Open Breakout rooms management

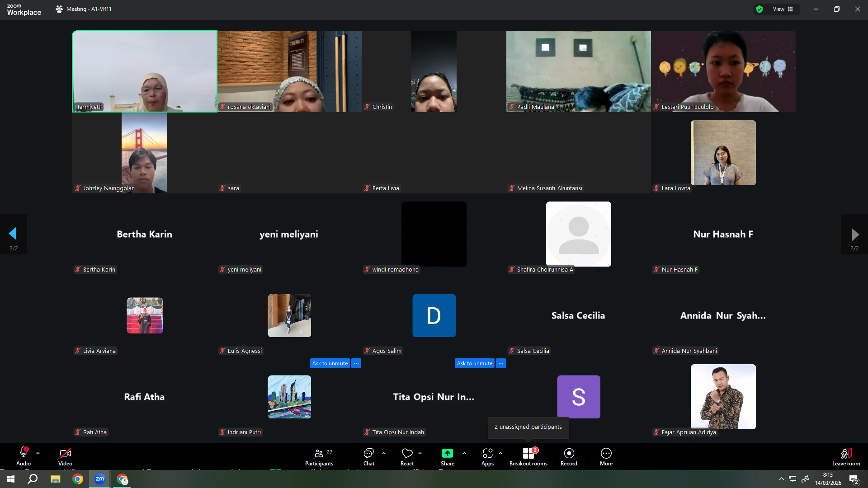click(x=528, y=456)
